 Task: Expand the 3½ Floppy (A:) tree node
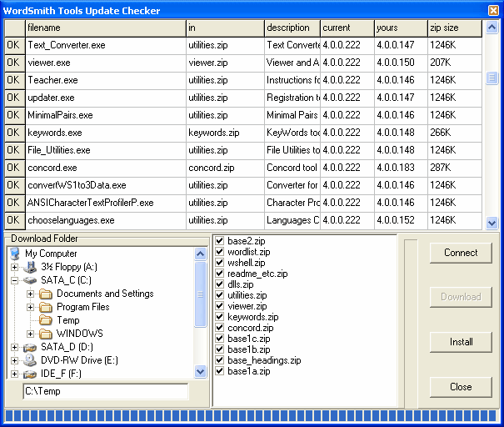coord(14,267)
